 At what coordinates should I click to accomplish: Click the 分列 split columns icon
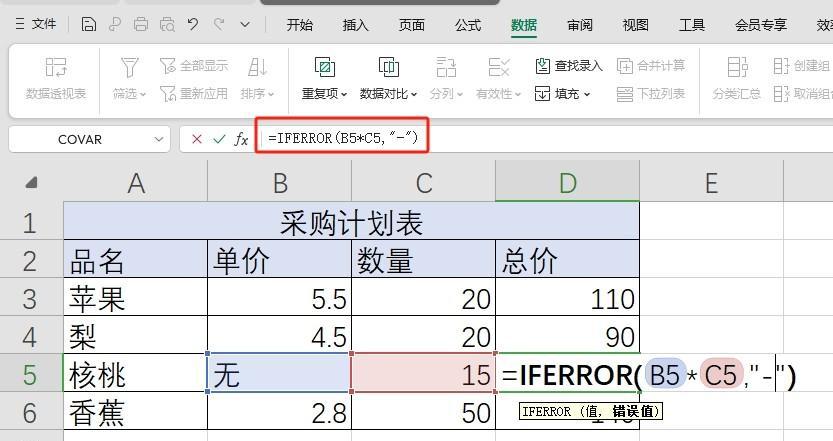tap(446, 67)
